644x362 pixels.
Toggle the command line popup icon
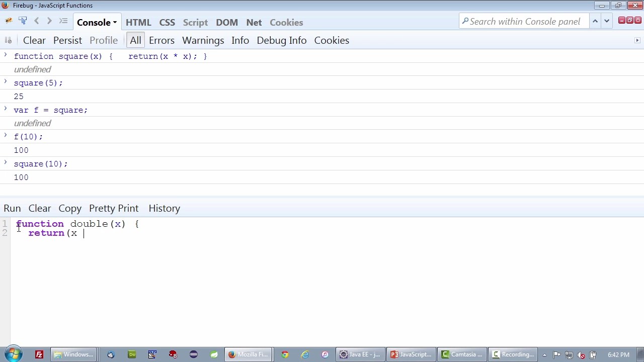tap(63, 21)
